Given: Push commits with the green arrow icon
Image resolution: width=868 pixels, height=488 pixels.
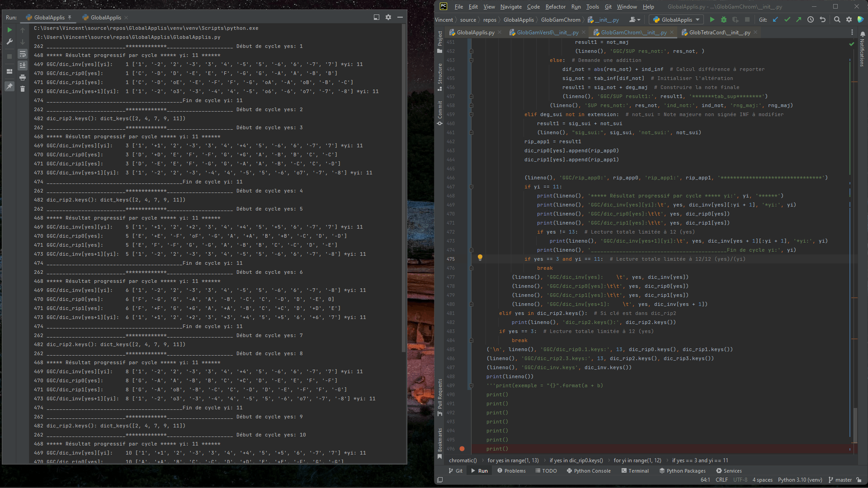Looking at the screenshot, I should [799, 19].
